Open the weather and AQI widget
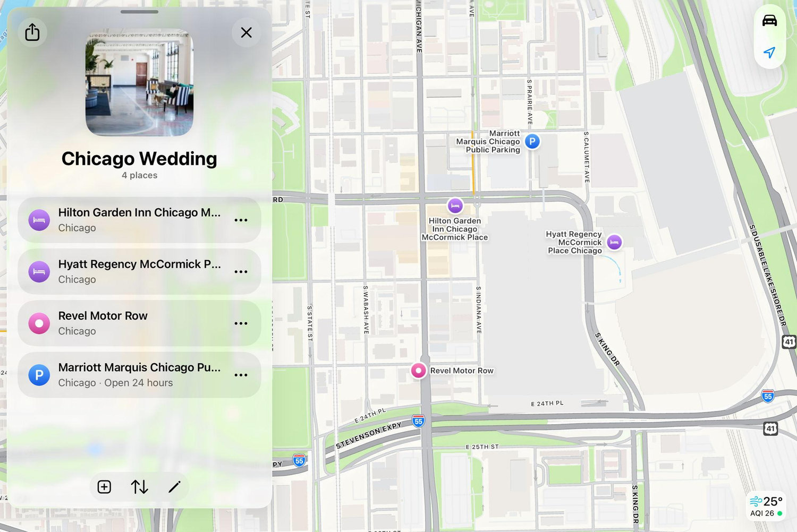The height and width of the screenshot is (532, 797). point(766,506)
